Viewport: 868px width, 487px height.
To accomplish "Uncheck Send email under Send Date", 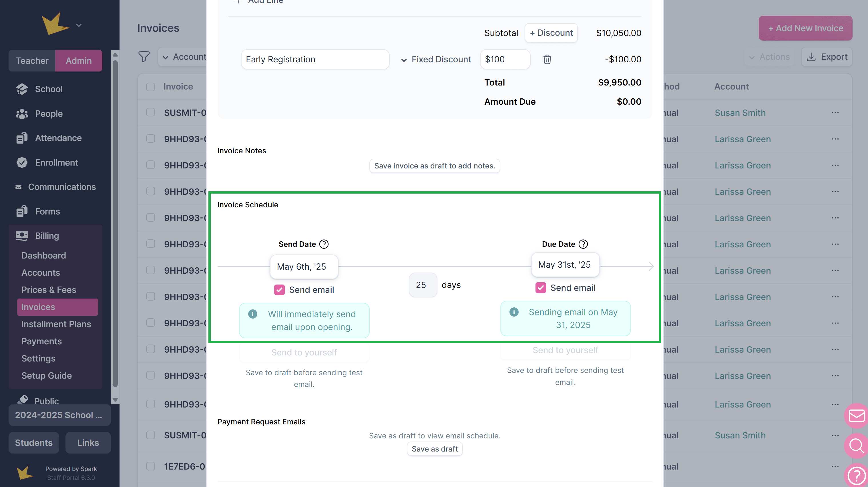I will click(279, 290).
